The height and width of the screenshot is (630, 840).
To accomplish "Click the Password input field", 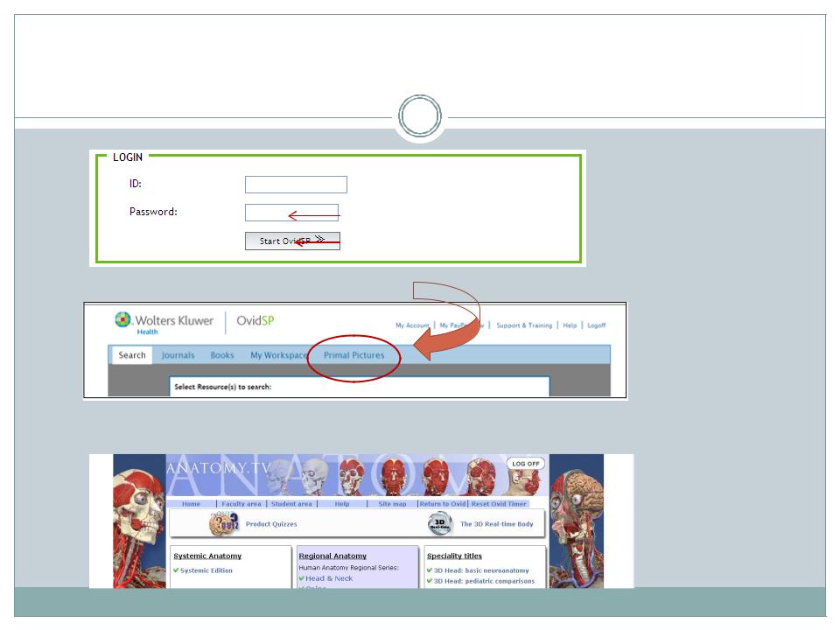I will pyautogui.click(x=291, y=213).
